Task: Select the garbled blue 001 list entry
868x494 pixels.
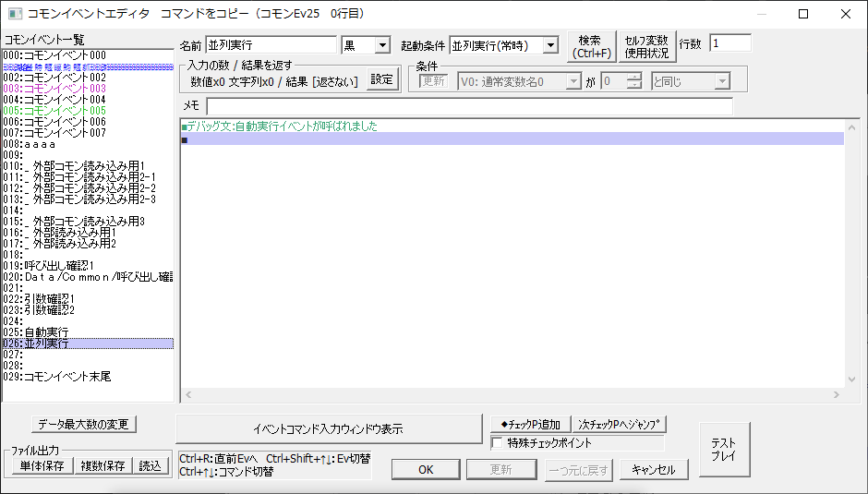Action: point(88,66)
